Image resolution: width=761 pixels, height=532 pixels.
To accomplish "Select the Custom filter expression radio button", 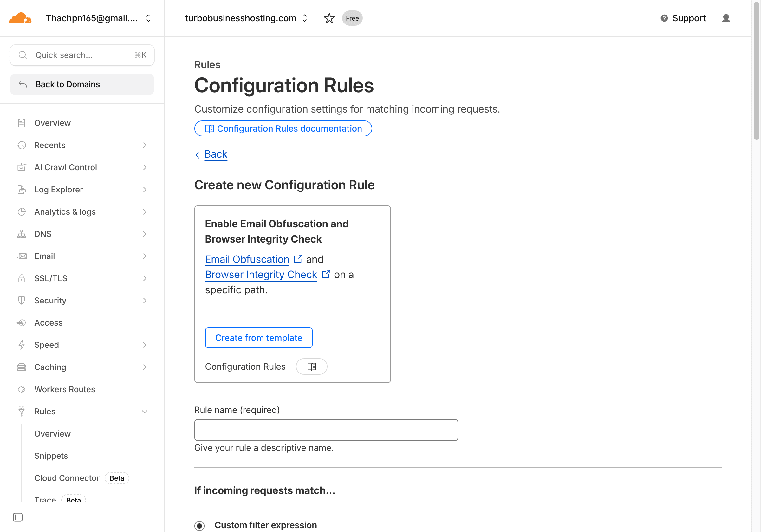I will coord(200,525).
